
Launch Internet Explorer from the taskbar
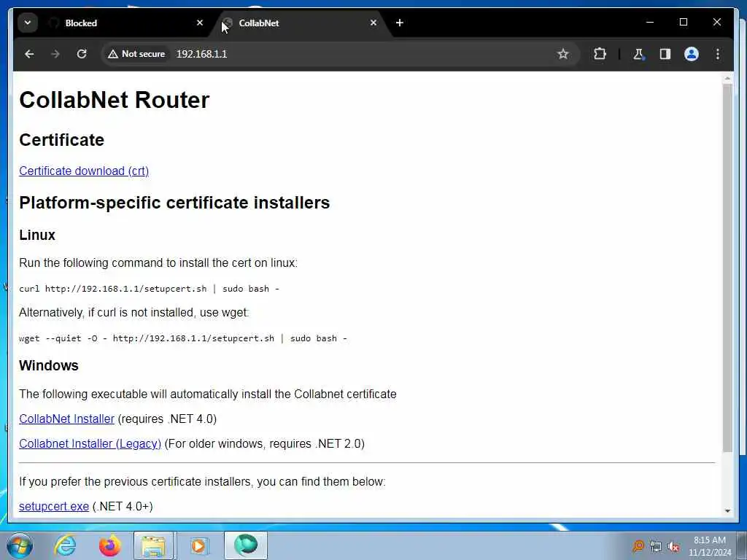[65, 545]
